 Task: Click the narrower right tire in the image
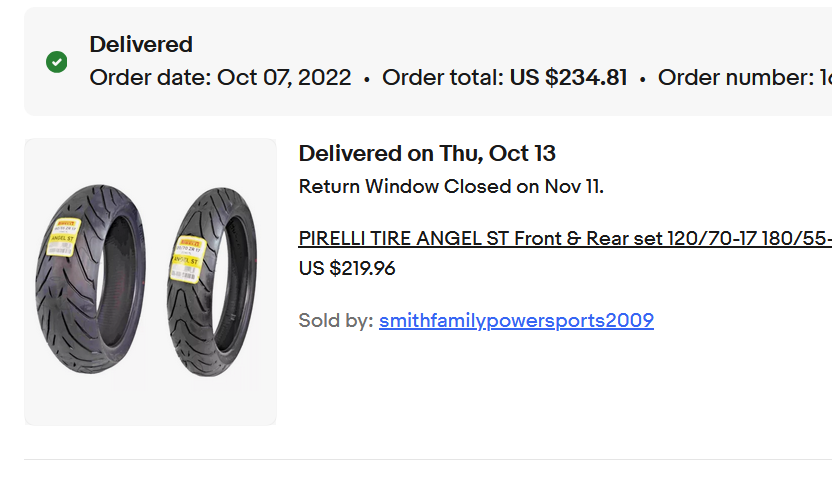(x=212, y=282)
